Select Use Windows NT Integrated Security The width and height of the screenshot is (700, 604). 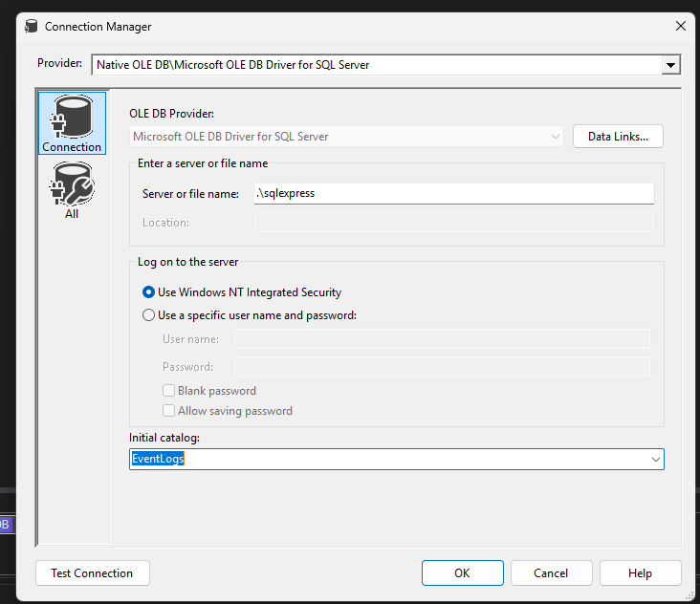click(x=149, y=292)
